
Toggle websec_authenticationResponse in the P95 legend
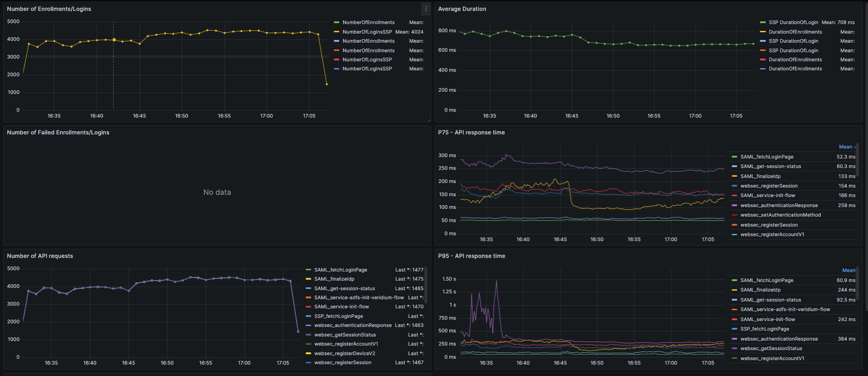[779, 339]
